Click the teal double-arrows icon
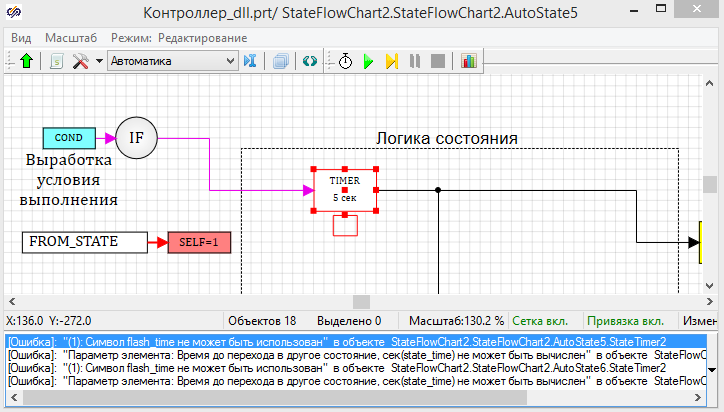The image size is (724, 412). click(310, 61)
